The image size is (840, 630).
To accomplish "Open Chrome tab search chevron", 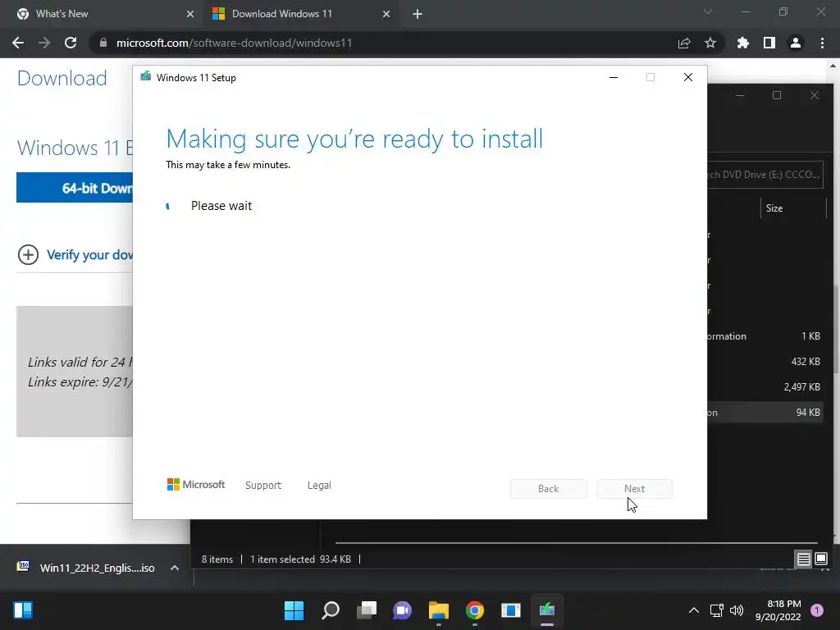I will point(708,11).
